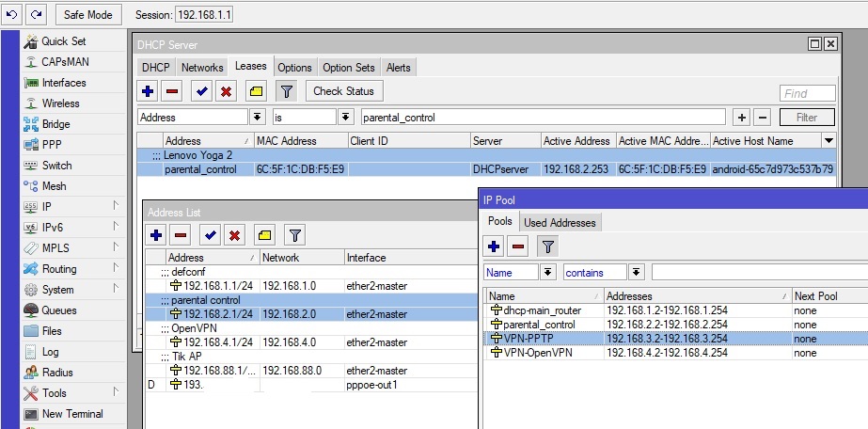Add new IP pool with plus icon
The height and width of the screenshot is (429, 868).
coord(494,246)
